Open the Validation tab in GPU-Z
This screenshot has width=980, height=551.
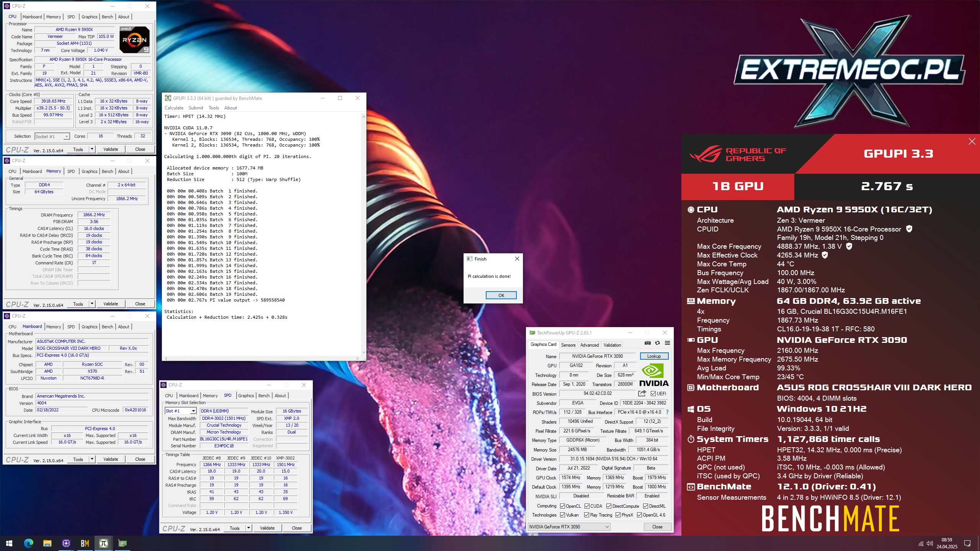[612, 345]
